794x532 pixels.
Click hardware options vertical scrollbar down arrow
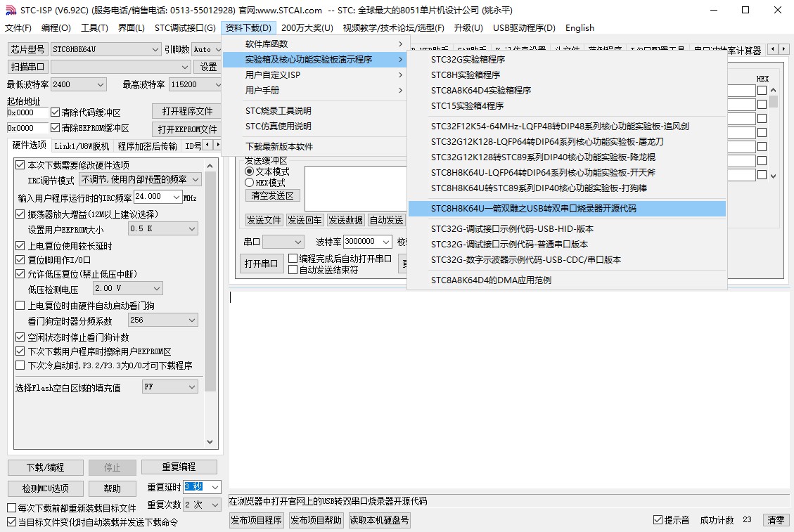point(210,442)
